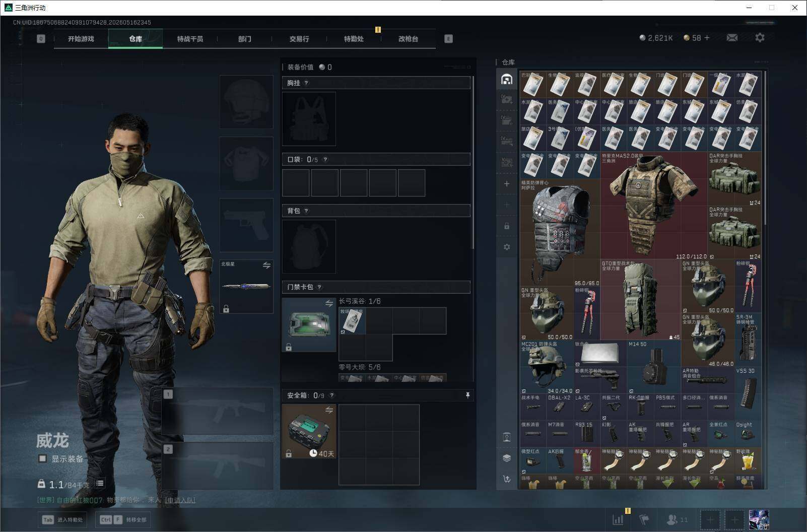Open the 胸挂 help question mark

coord(306,83)
